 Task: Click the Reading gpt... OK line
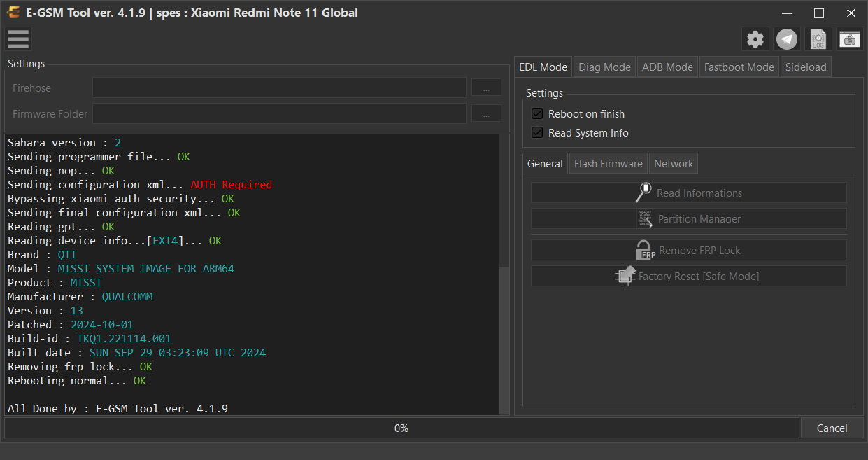pos(61,227)
